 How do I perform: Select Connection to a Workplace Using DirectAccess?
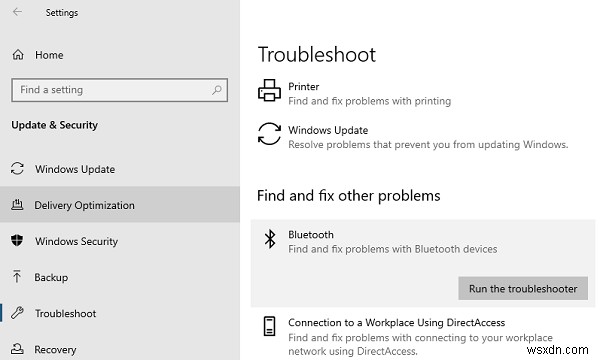[x=396, y=323]
